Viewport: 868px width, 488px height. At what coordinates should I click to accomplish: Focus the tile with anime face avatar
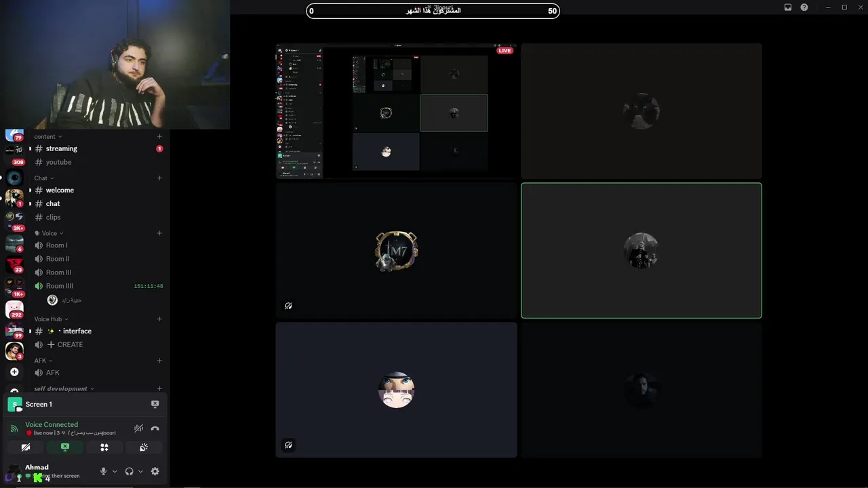[396, 390]
